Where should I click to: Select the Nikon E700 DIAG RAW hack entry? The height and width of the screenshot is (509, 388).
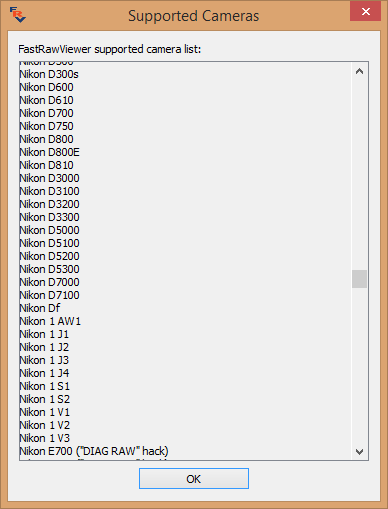(x=94, y=451)
